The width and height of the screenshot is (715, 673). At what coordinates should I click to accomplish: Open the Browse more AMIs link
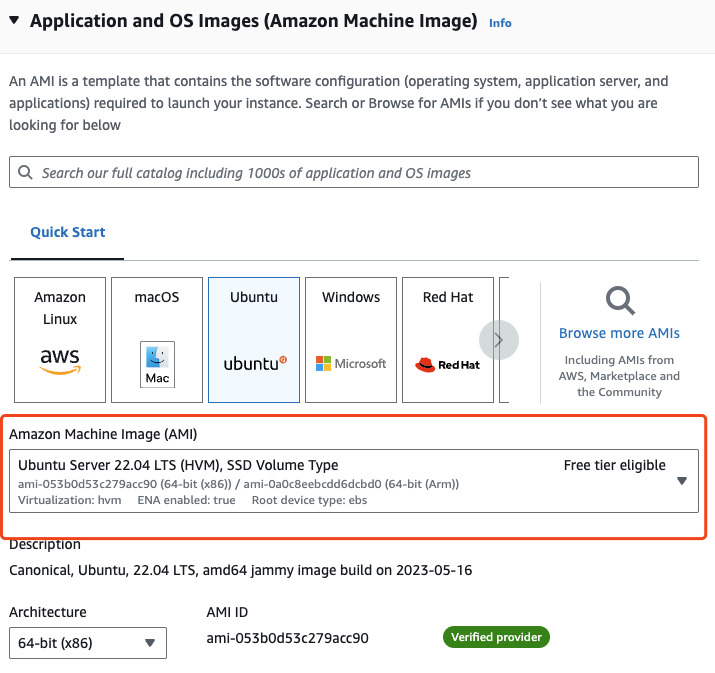tap(619, 333)
